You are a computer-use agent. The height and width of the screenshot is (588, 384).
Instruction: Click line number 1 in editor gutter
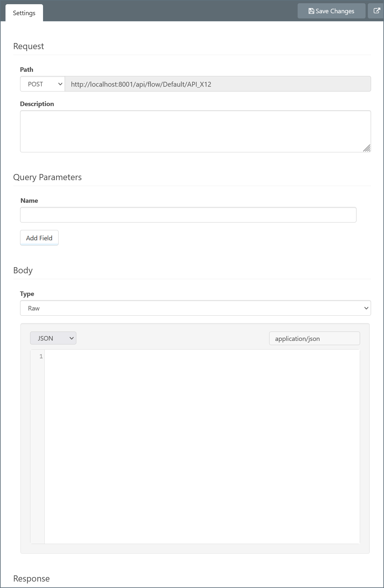coord(41,356)
